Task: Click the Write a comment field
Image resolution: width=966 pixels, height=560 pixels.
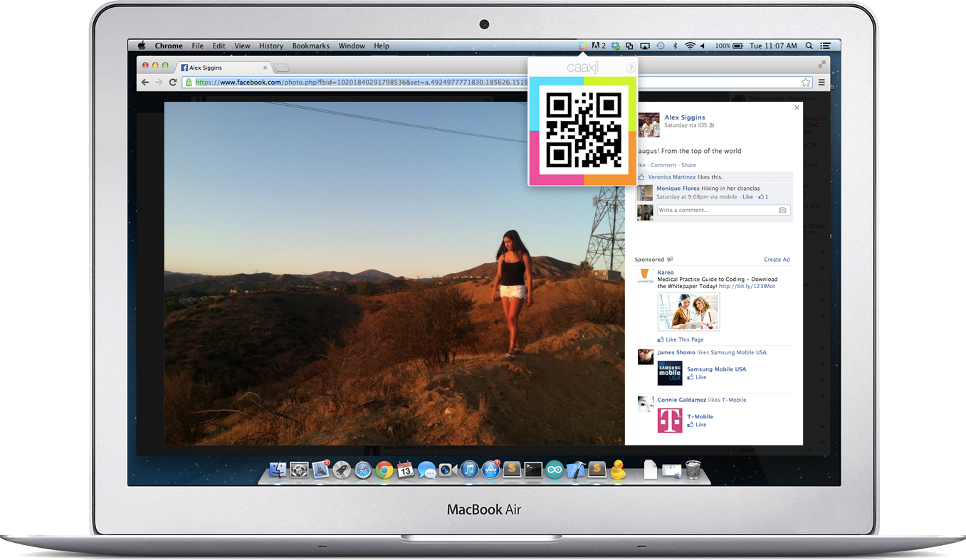Action: coord(715,210)
